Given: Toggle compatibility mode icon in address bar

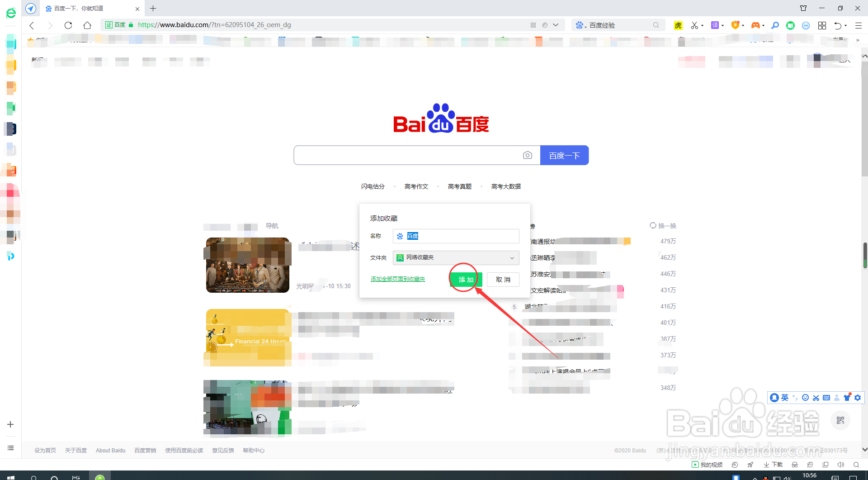Looking at the screenshot, I should point(545,25).
